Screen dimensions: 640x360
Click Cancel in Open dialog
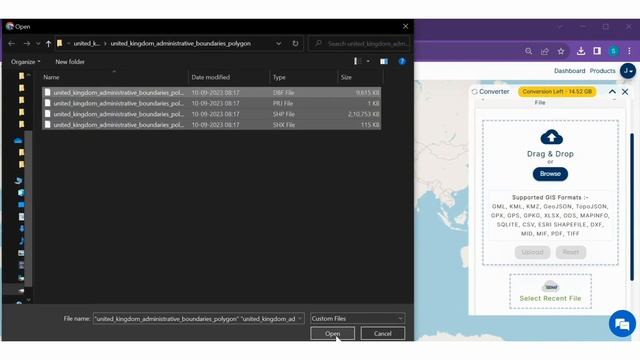click(x=382, y=333)
